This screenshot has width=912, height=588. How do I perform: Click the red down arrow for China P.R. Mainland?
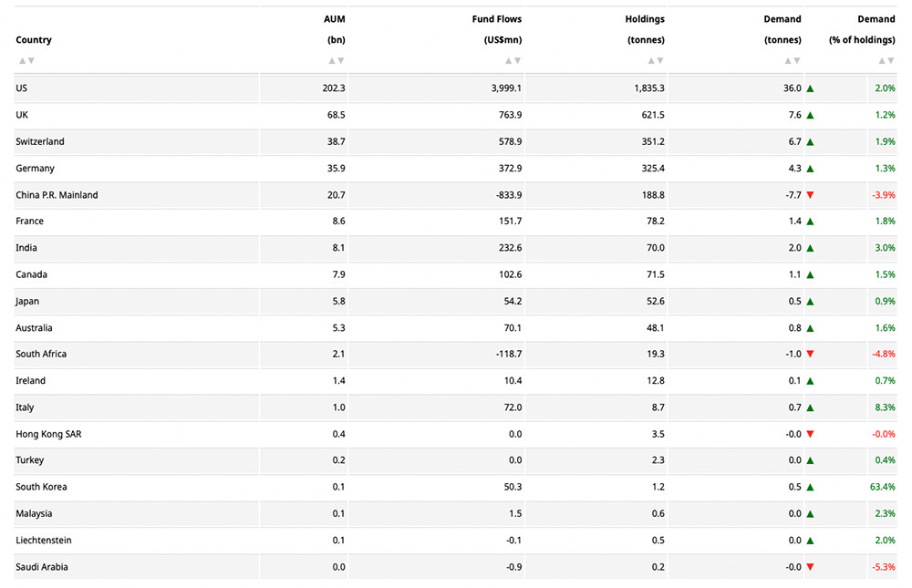pos(810,195)
